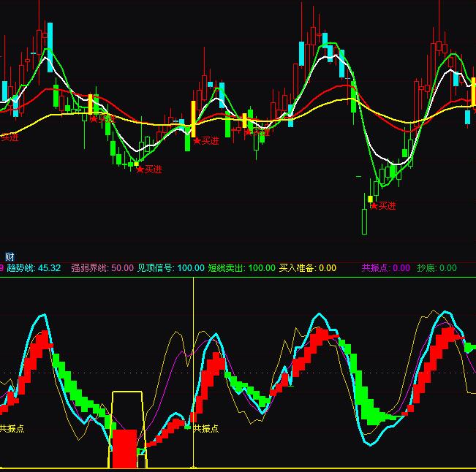
Task: Click the 共振点 0.00 legend entry in header
Action: [385, 268]
